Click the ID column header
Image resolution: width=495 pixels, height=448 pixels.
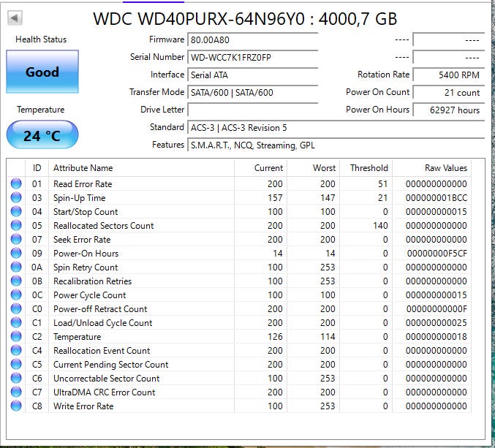pos(37,168)
